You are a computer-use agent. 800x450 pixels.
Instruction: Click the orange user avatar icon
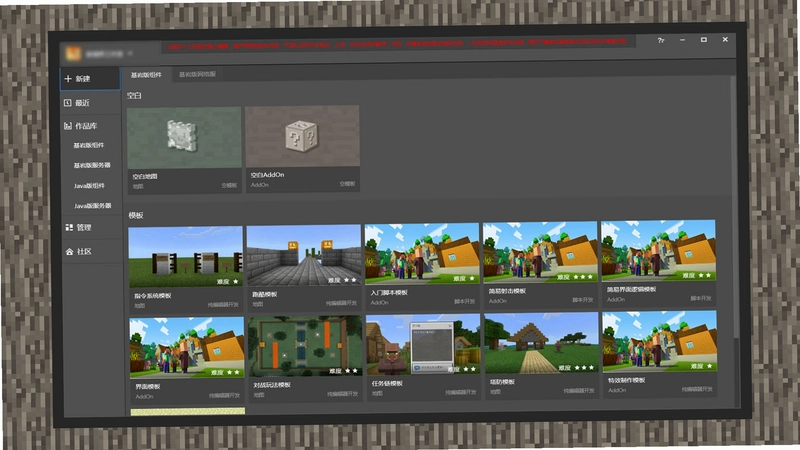point(73,53)
